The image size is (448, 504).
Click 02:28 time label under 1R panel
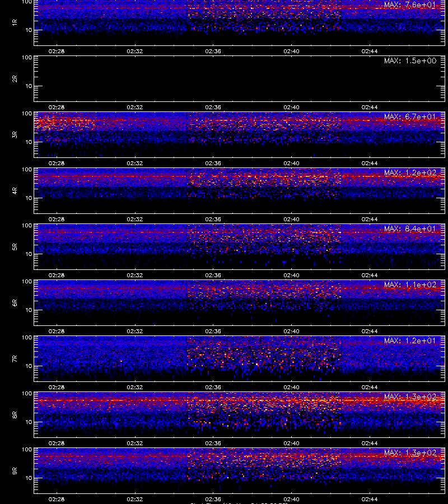coord(56,51)
